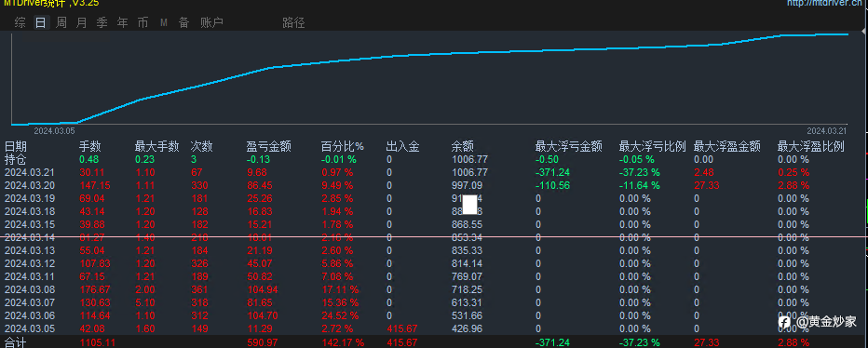Click the 27.33 floating profit on 2024.03.20
The image size is (868, 348).
(x=706, y=185)
